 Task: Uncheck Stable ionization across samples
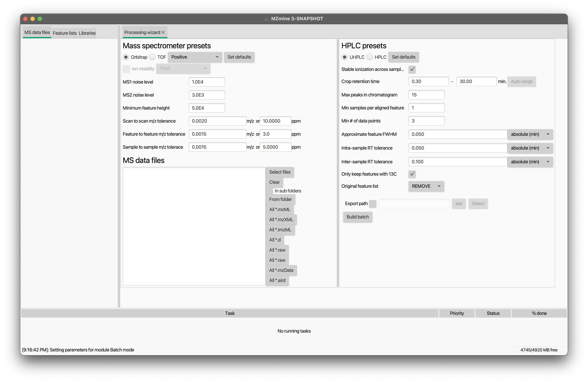pyautogui.click(x=412, y=69)
